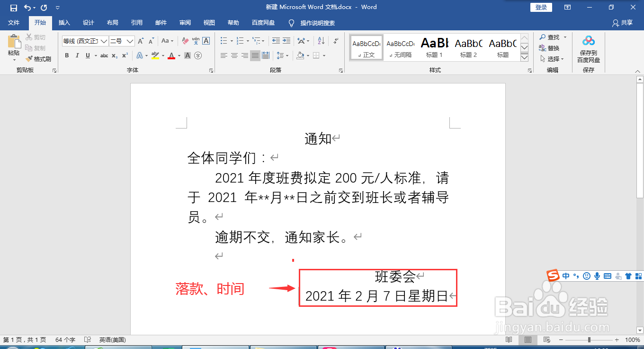Toggle superscript formatting
644x349 pixels.
tap(125, 55)
